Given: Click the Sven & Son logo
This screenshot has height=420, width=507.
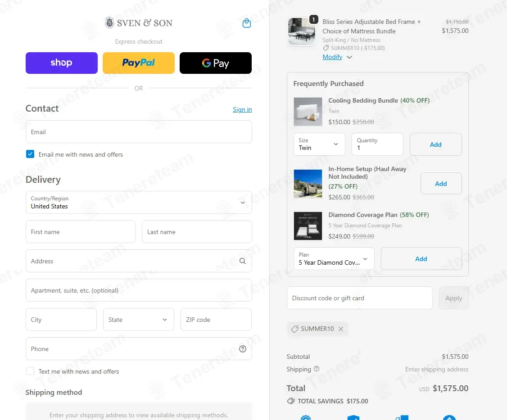Looking at the screenshot, I should [139, 23].
